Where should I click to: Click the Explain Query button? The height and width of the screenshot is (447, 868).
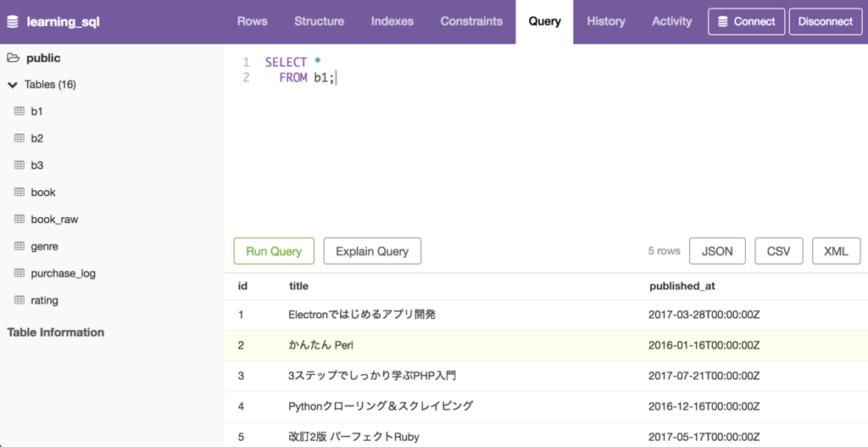click(x=372, y=251)
